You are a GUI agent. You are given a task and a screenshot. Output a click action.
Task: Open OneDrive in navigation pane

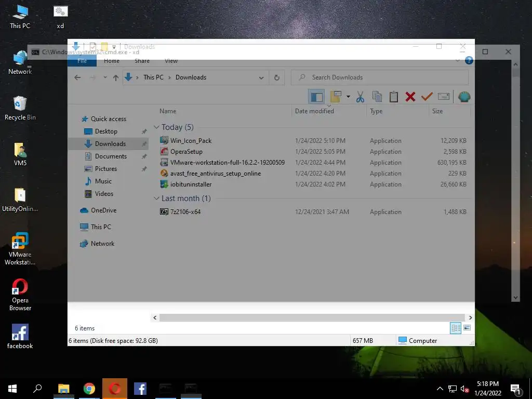click(x=103, y=210)
